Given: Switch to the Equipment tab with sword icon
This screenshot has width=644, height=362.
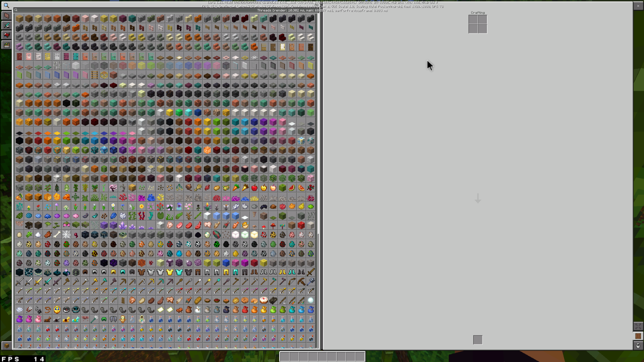Looking at the screenshot, I should point(6,25).
